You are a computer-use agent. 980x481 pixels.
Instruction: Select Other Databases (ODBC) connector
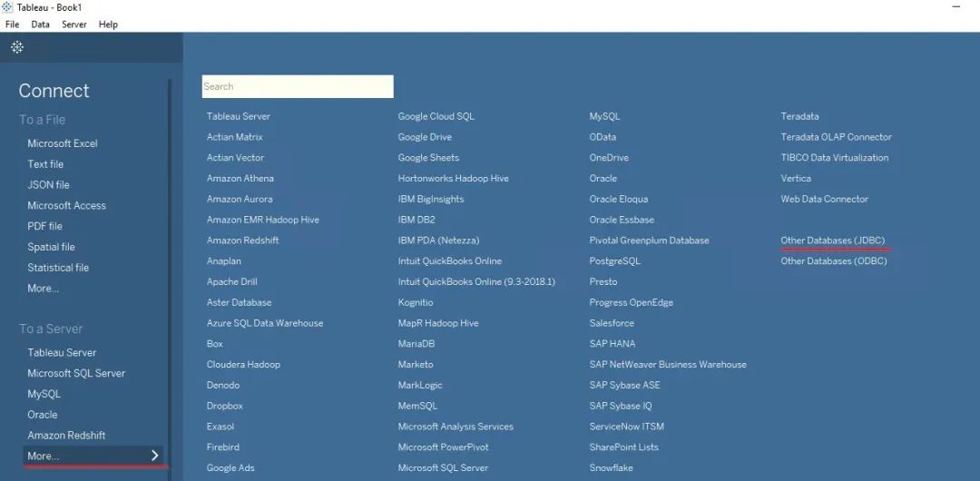[x=834, y=260]
